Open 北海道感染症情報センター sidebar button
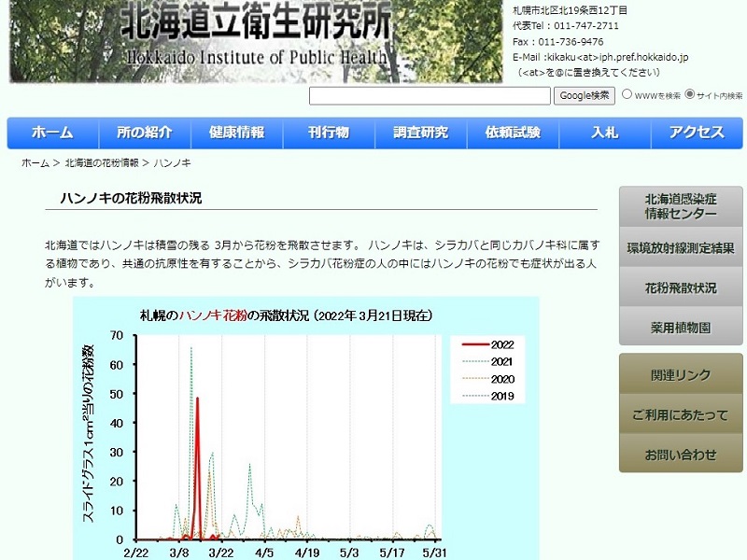The width and height of the screenshot is (747, 560). 681,206
